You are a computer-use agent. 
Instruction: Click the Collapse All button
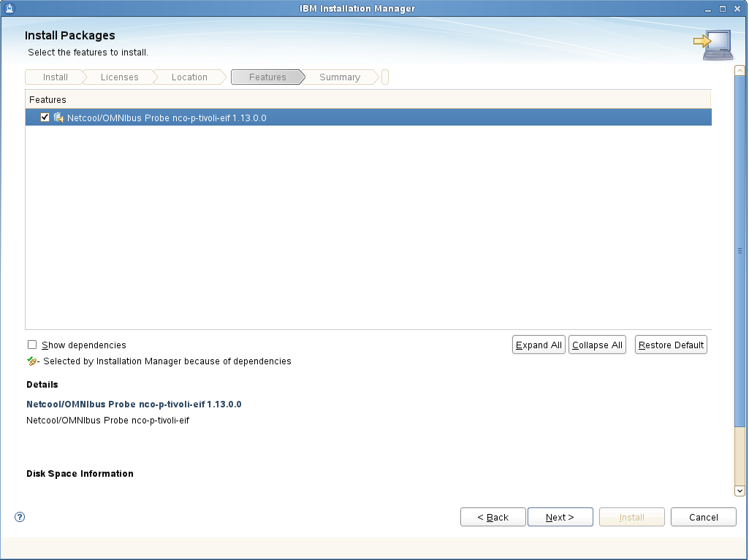597,345
